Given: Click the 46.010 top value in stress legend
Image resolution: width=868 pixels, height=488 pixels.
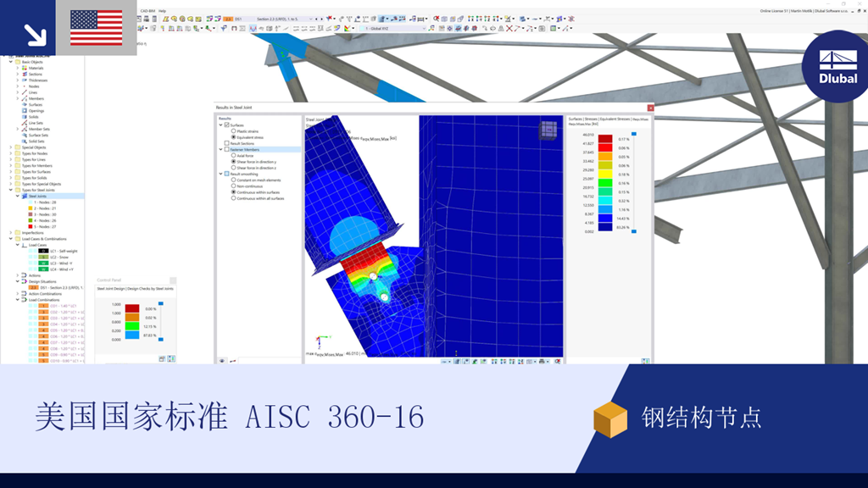Looking at the screenshot, I should (588, 135).
